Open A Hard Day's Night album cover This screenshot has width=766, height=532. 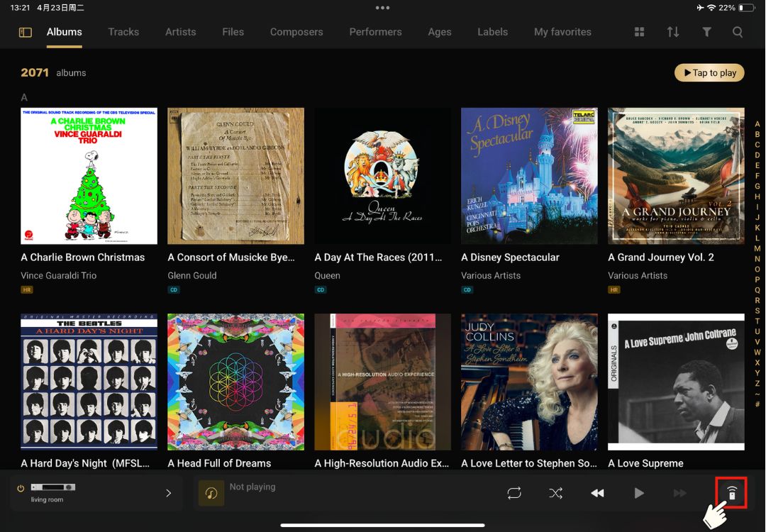89,382
